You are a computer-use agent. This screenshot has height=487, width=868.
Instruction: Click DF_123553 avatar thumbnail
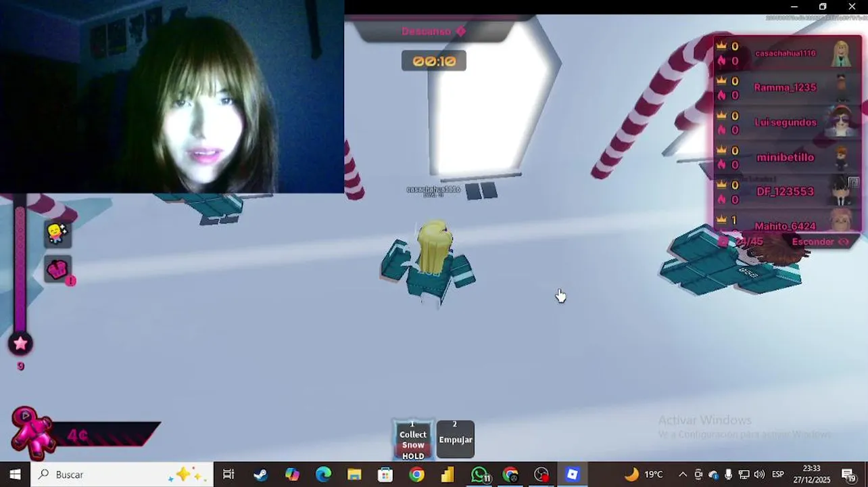tap(842, 191)
